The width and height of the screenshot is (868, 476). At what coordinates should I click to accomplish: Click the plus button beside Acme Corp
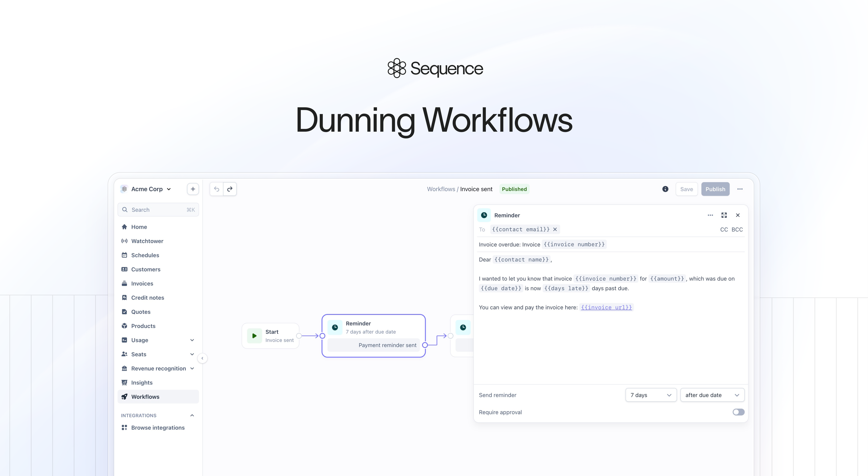tap(193, 189)
